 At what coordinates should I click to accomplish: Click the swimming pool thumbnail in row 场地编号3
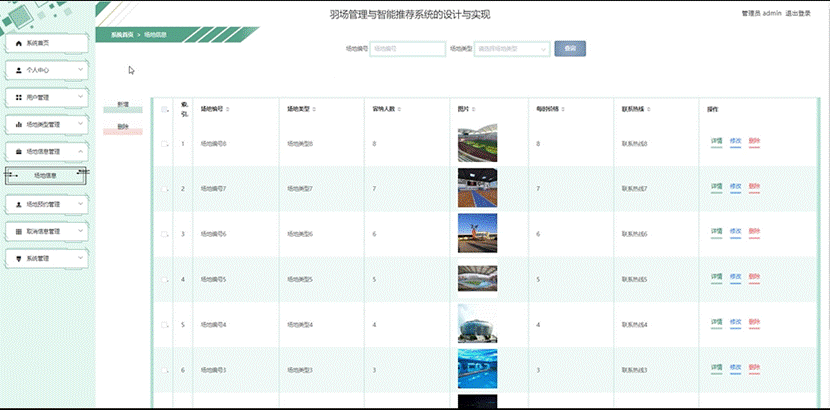[x=477, y=369]
